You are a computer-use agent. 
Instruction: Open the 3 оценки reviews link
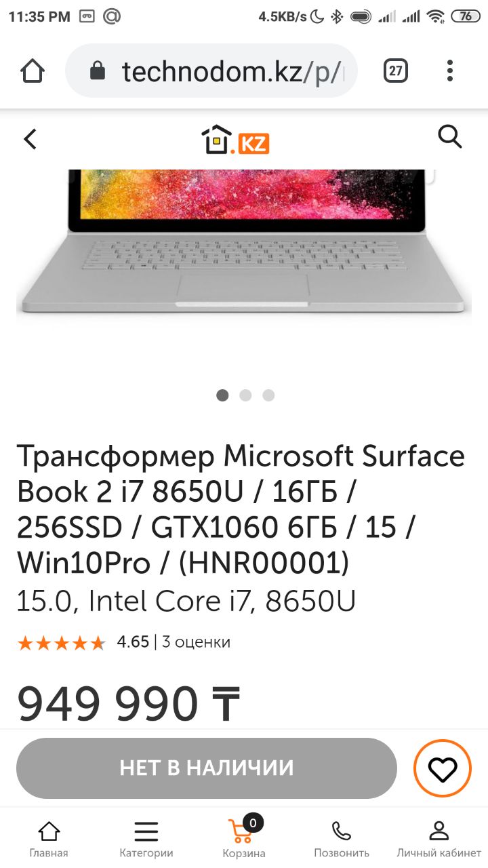(196, 642)
